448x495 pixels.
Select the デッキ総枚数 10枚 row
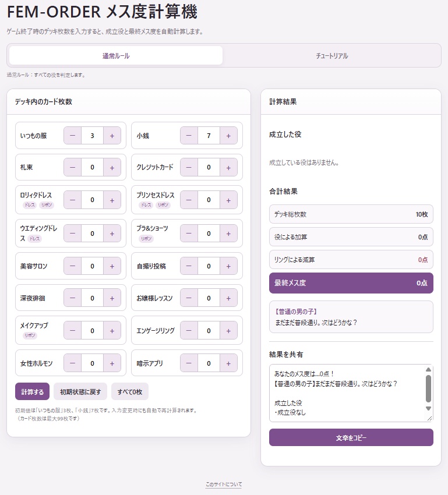point(351,214)
